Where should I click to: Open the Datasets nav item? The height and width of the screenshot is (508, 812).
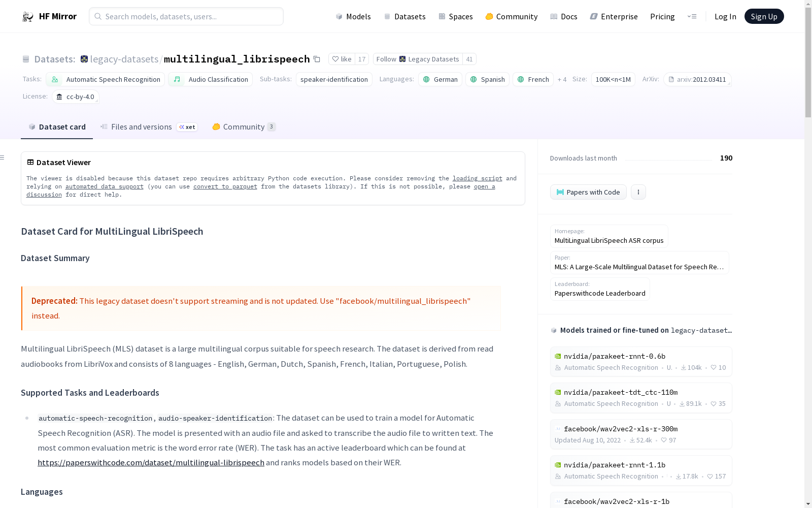coord(404,16)
